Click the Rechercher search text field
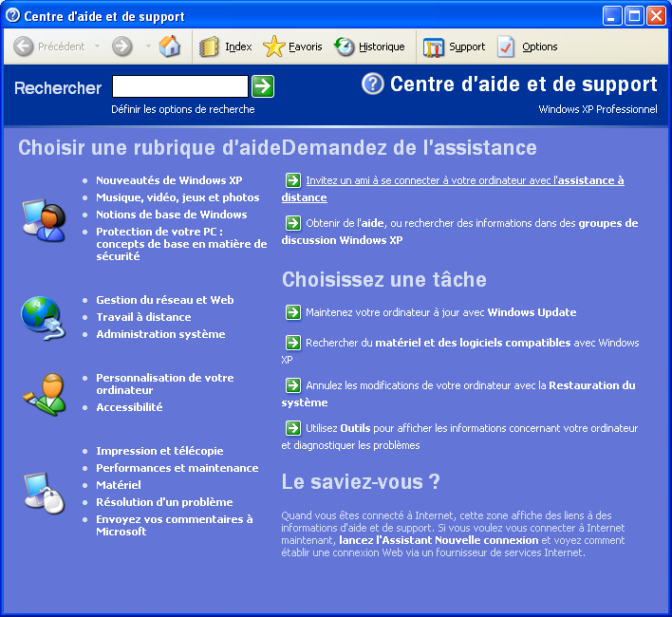Screen dimensions: 672x617 [x=180, y=86]
